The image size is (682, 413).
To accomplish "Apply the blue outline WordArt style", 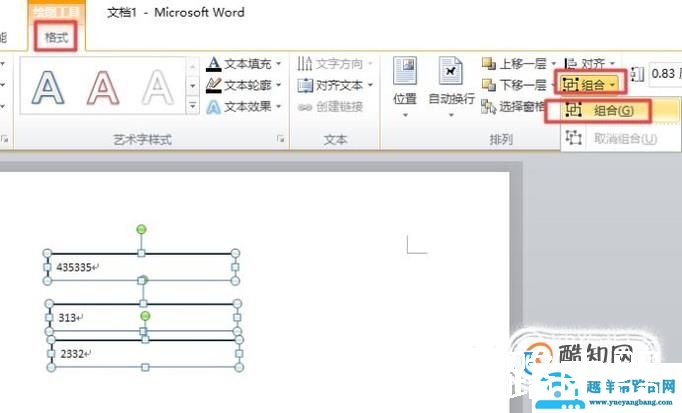I will click(48, 88).
